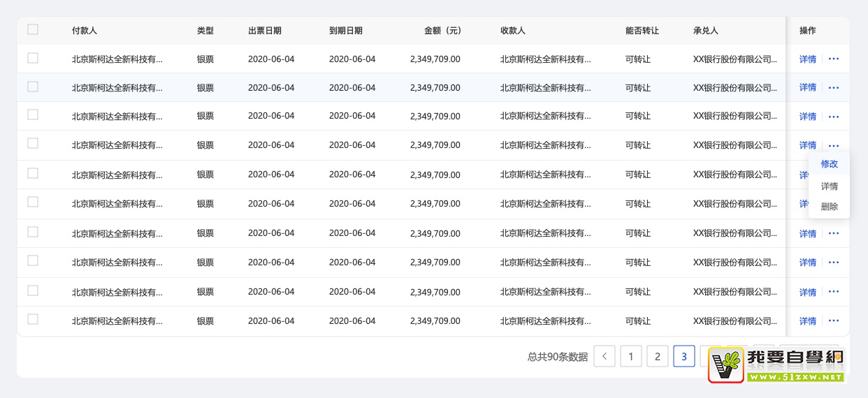This screenshot has width=868, height=398.
Task: Go to previous page with left chevron
Action: tap(605, 356)
